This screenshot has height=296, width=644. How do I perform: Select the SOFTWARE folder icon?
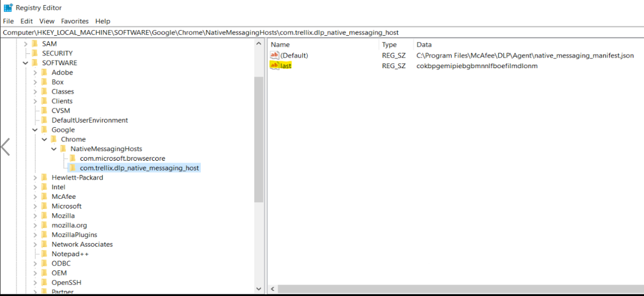point(35,62)
